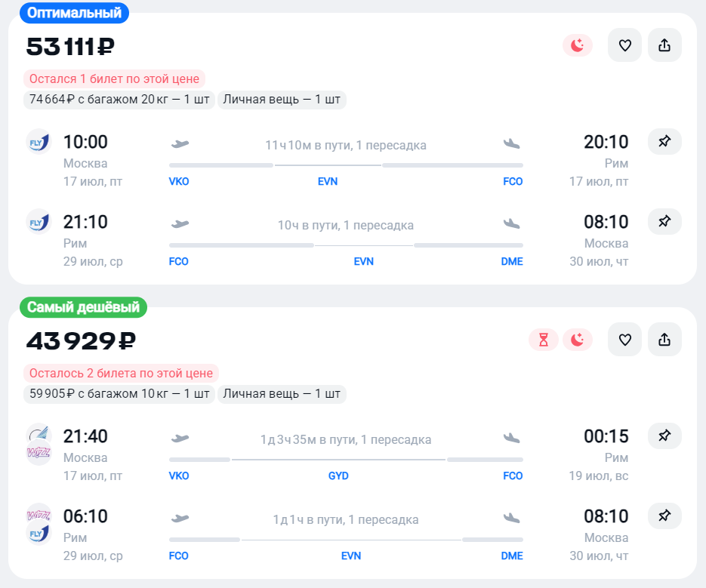Click the 'Самый дешёвый' badge
Viewport: 706px width, 588px height.
(84, 307)
